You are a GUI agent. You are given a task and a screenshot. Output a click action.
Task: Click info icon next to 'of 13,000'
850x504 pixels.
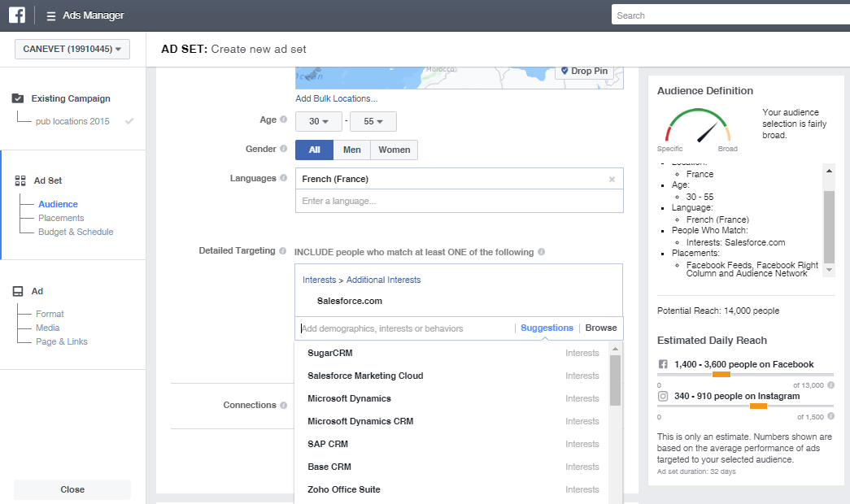(x=831, y=385)
